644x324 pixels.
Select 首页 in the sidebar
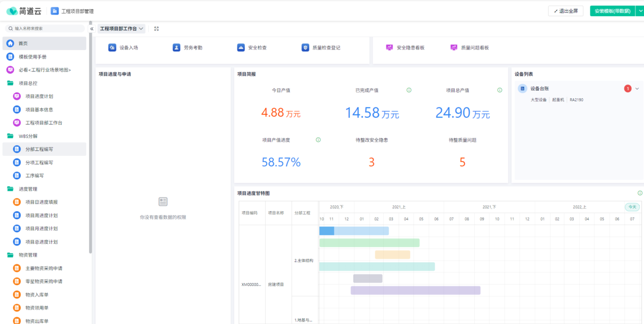click(x=23, y=44)
